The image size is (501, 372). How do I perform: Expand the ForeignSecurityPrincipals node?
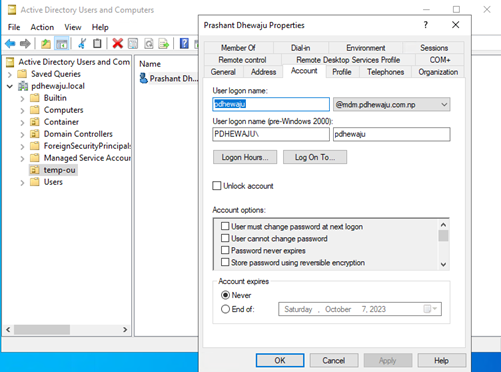click(x=22, y=146)
